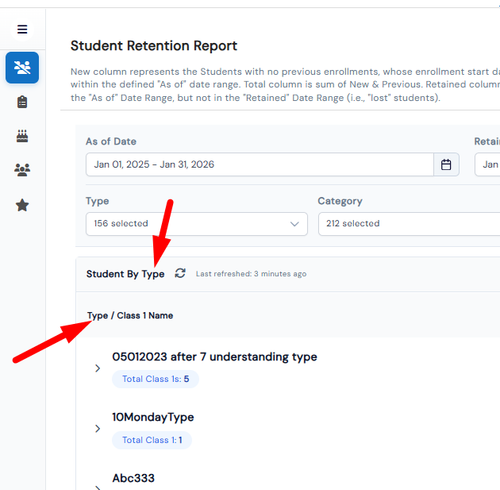Expand the 05012023 after 7 understanding type row
500x490 pixels.
coord(97,368)
